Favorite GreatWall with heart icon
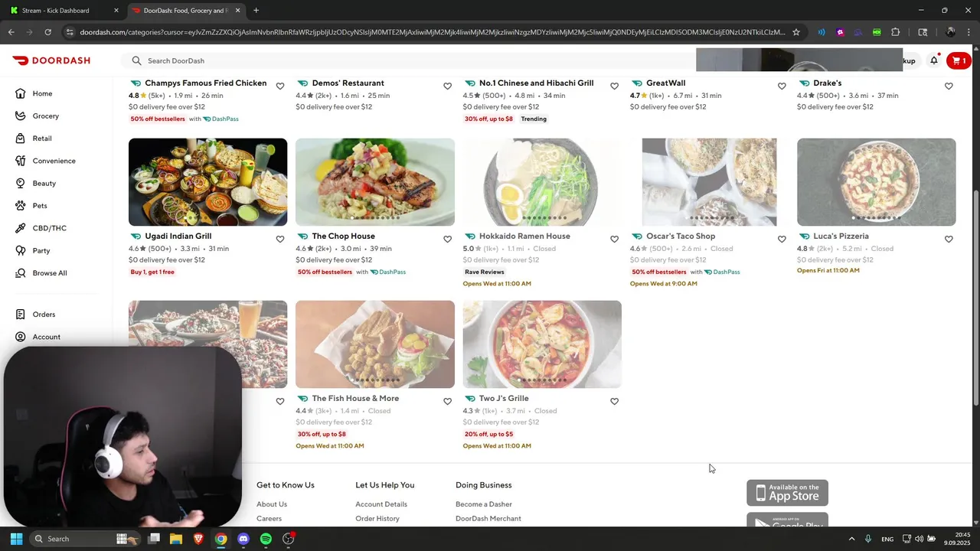Viewport: 980px width, 551px height. (782, 86)
